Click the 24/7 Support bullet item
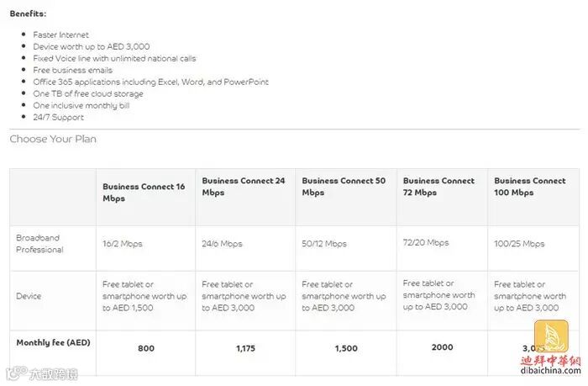 click(x=58, y=118)
